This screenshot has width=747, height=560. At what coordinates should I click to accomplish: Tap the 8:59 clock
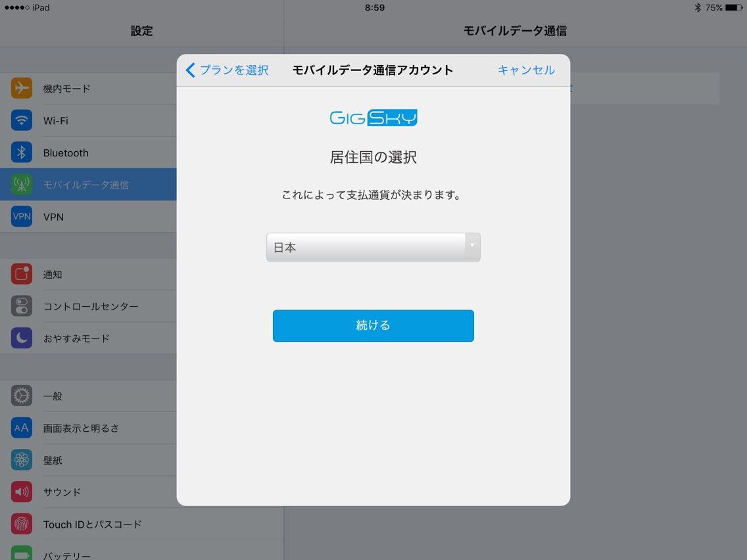[x=374, y=8]
